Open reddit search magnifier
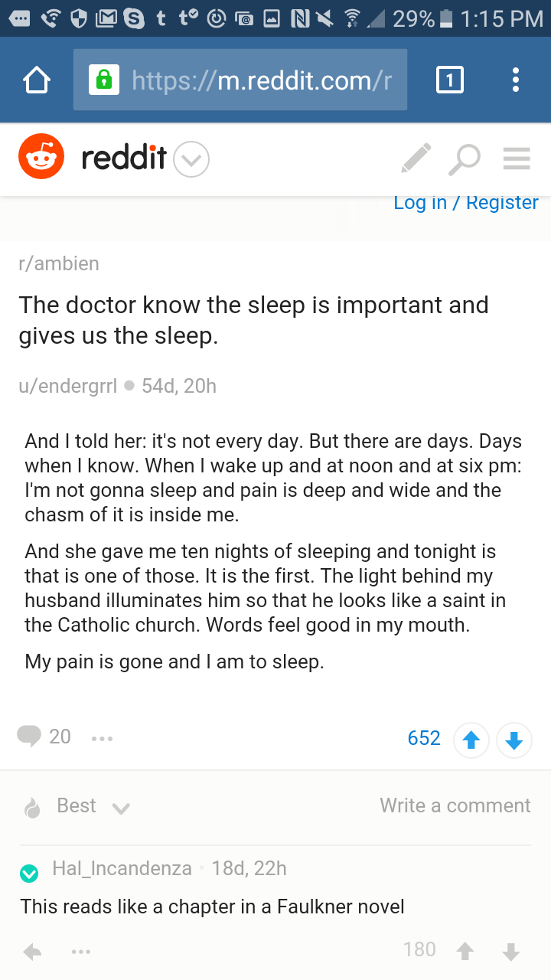 point(465,158)
